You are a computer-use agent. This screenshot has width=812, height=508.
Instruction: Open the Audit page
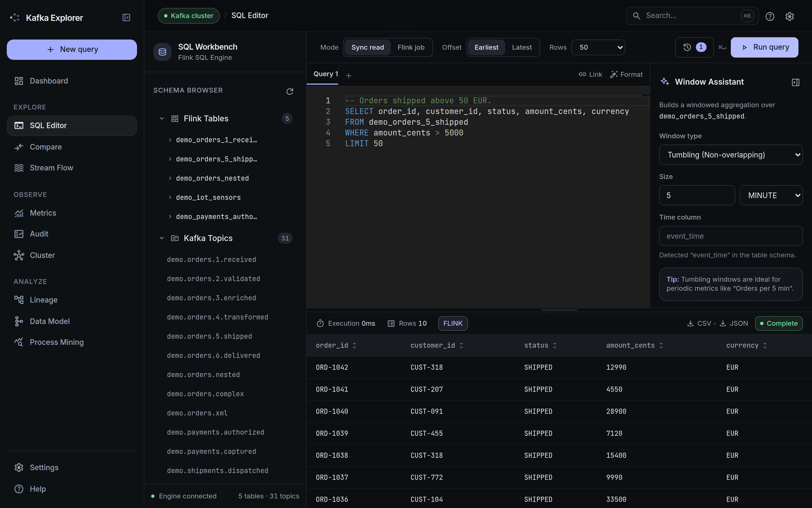click(x=72, y=234)
